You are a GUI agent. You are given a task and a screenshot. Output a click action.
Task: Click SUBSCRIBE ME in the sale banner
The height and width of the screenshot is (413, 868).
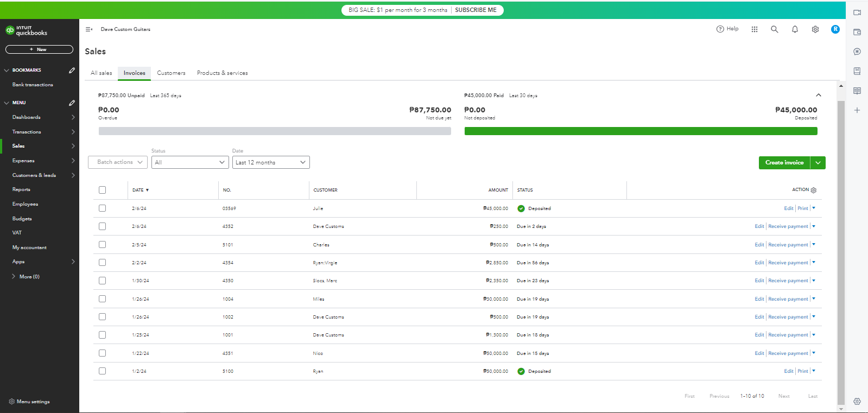476,10
